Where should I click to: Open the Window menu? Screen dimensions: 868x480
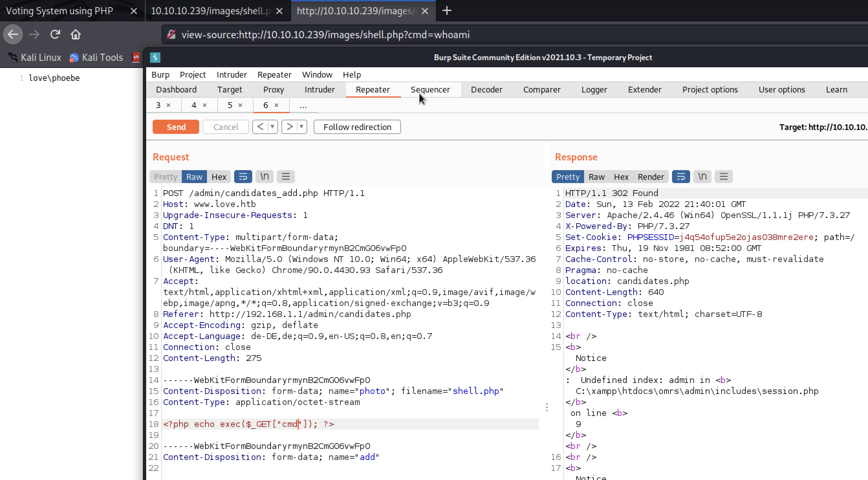[x=317, y=75]
